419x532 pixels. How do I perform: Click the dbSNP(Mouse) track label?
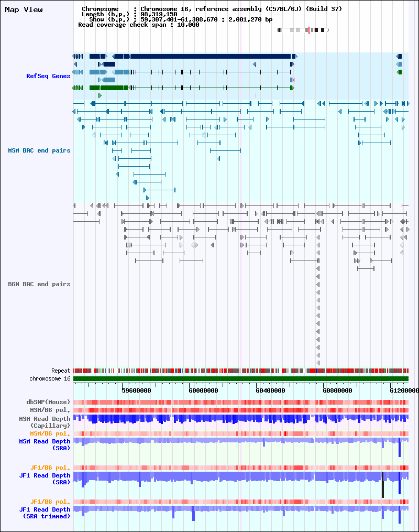(49, 402)
